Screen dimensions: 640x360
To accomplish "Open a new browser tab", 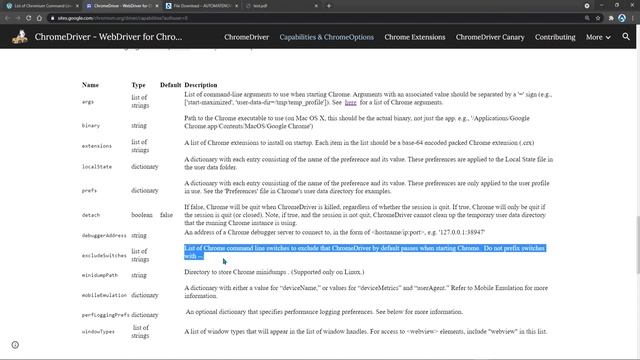I will [x=329, y=6].
